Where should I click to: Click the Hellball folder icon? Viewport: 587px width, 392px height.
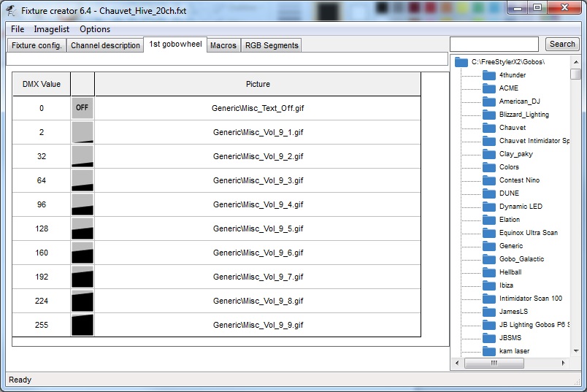pyautogui.click(x=489, y=272)
